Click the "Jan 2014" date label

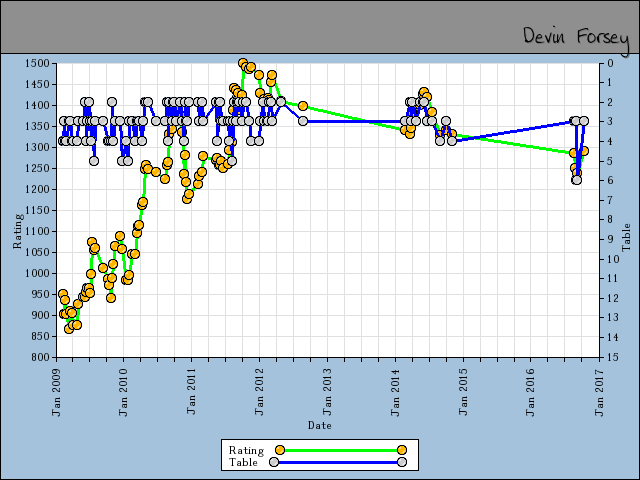pyautogui.click(x=395, y=392)
